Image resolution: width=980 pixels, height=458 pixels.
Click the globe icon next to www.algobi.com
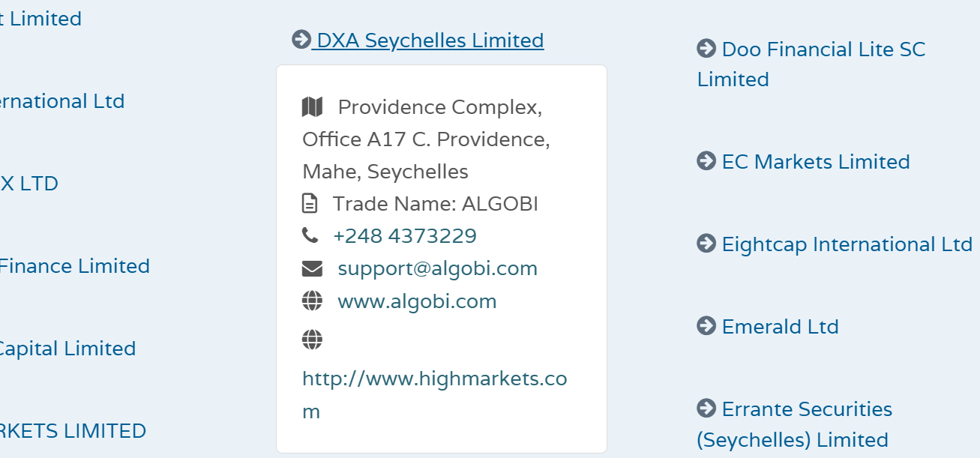click(x=312, y=301)
